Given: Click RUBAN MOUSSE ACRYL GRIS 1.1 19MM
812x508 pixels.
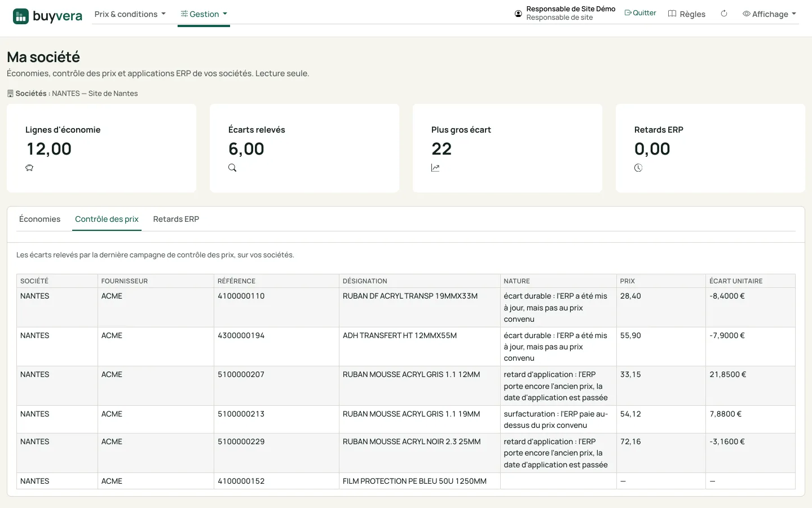Looking at the screenshot, I should [x=412, y=414].
